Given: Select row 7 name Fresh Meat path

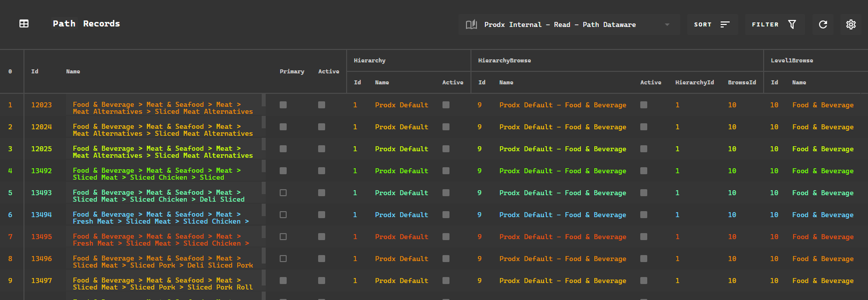Looking at the screenshot, I should pos(161,240).
